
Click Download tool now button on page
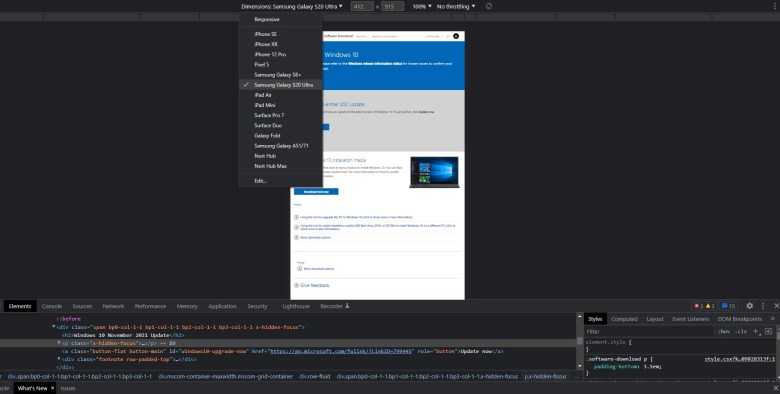pos(316,192)
